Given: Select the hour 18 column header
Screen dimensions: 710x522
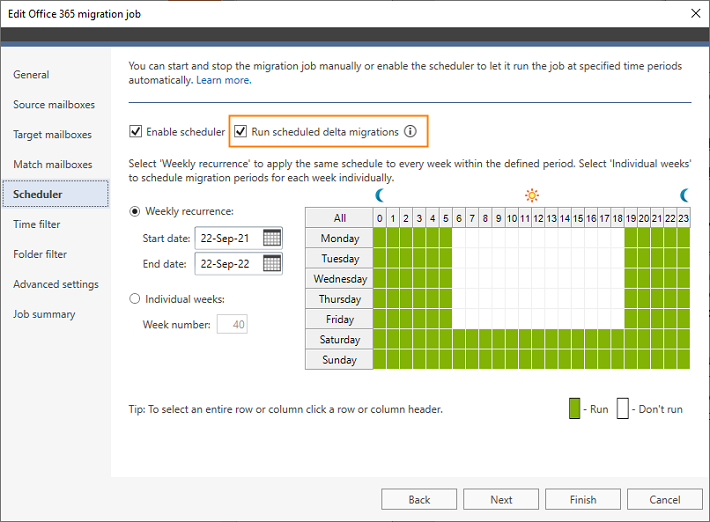Looking at the screenshot, I should pyautogui.click(x=617, y=218).
